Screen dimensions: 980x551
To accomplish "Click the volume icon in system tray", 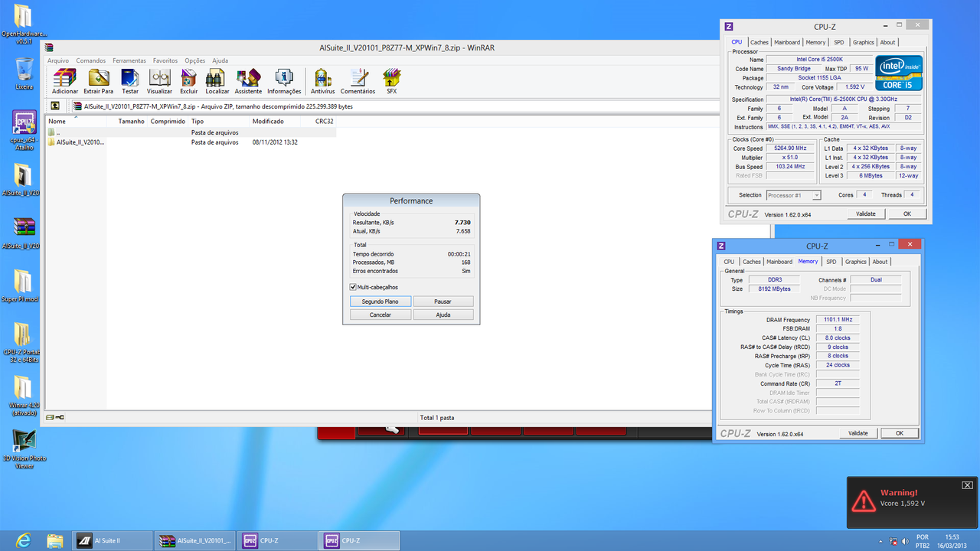I will [x=904, y=541].
